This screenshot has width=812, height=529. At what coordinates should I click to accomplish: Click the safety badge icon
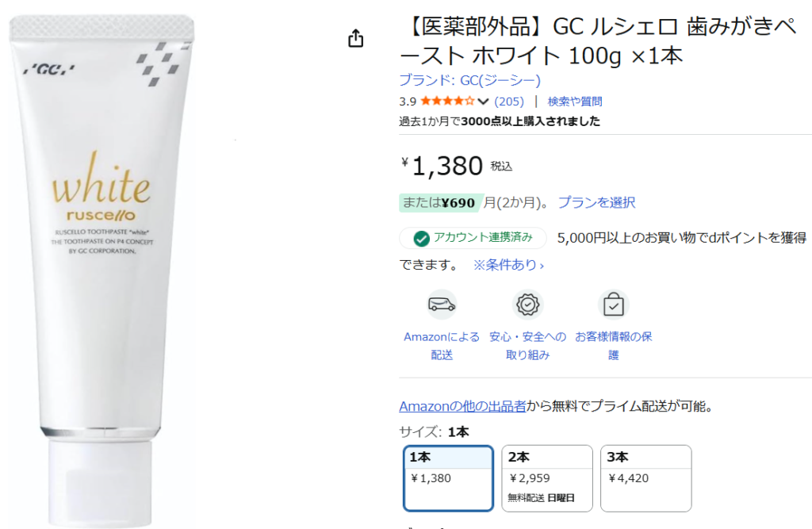click(527, 305)
